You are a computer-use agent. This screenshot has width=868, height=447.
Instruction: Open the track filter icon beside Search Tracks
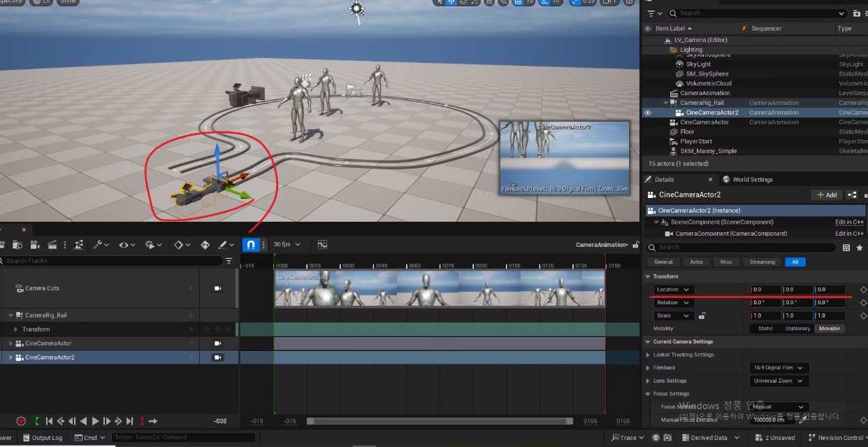[229, 261]
